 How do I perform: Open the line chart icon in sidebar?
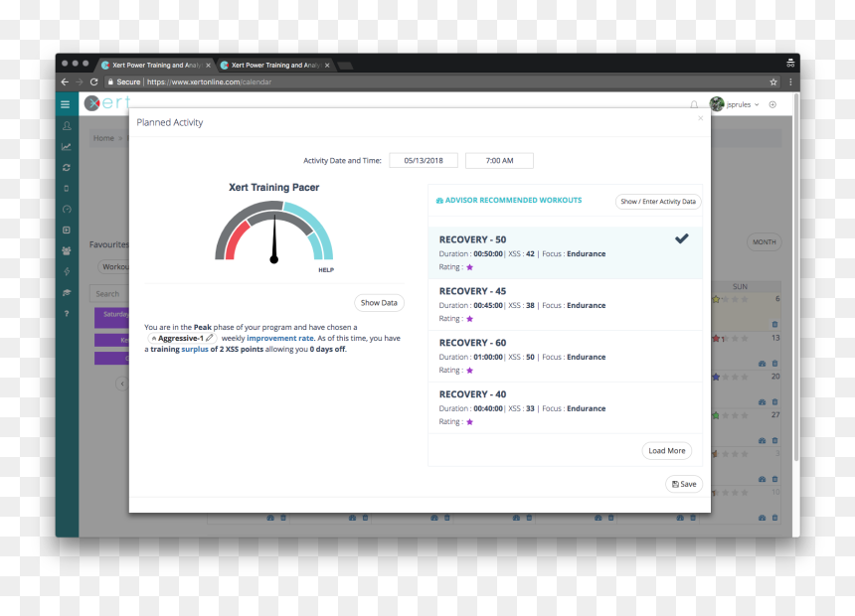tap(67, 147)
